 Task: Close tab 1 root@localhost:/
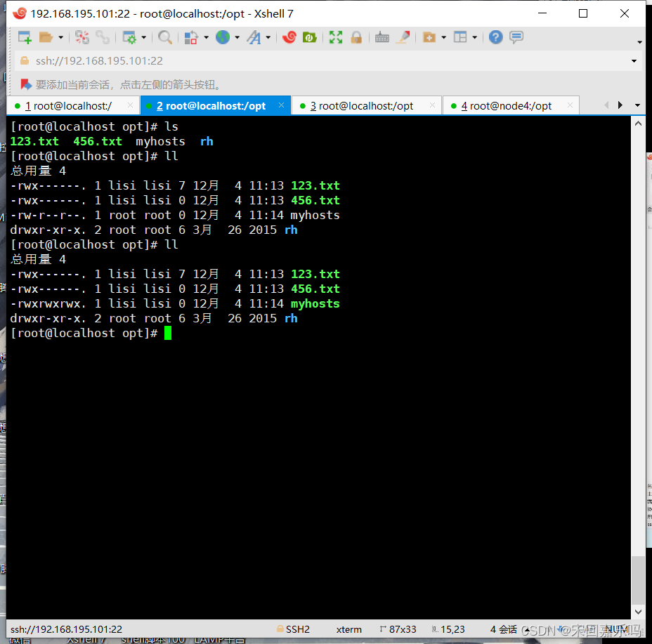coord(130,105)
